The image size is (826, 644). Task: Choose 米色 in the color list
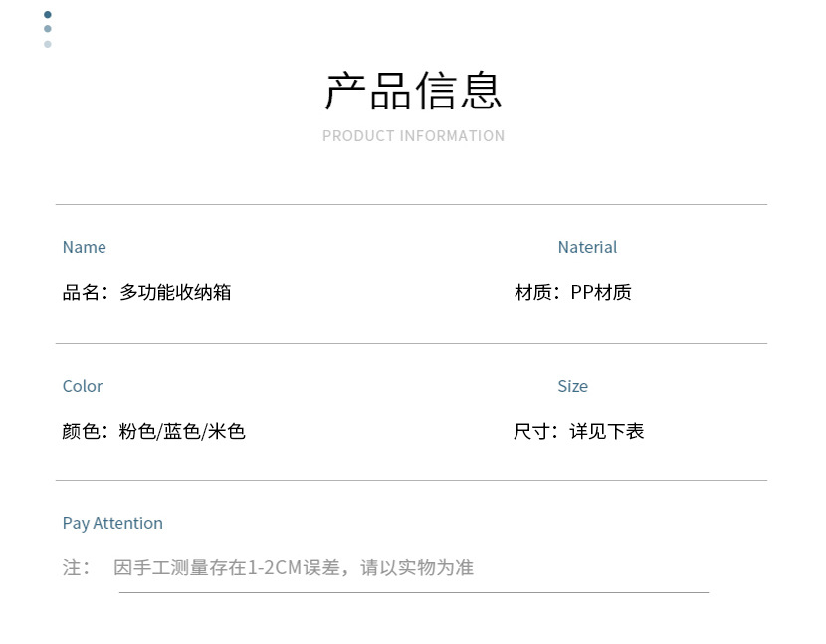(x=227, y=431)
